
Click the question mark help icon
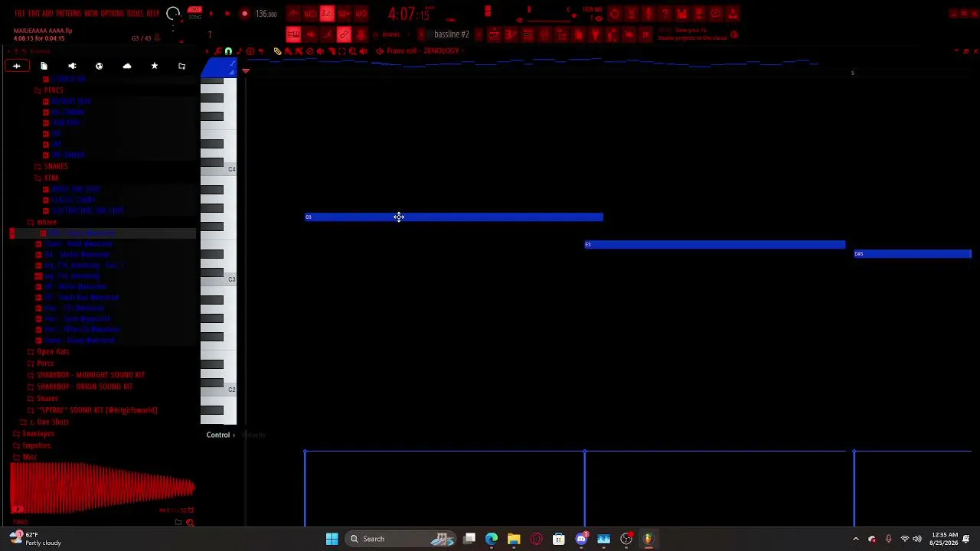(x=665, y=14)
